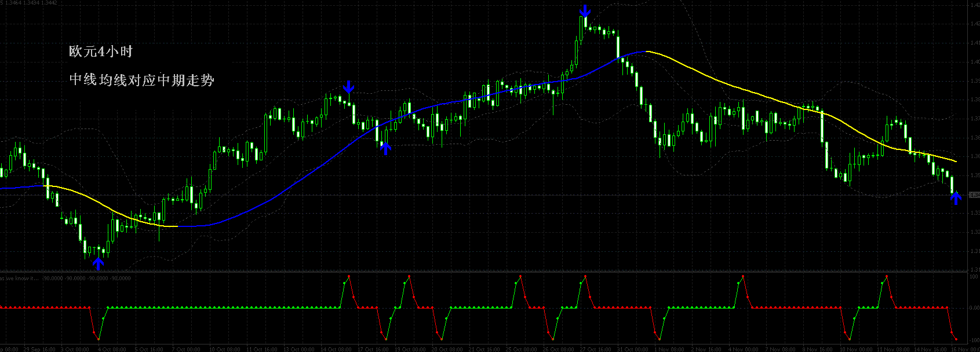The width and height of the screenshot is (980, 352).
Task: Click the '4 Nov 00:00' time axis label
Action: [744, 349]
